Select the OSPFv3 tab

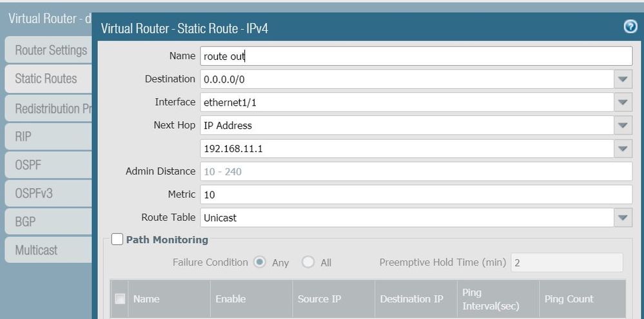pyautogui.click(x=34, y=193)
